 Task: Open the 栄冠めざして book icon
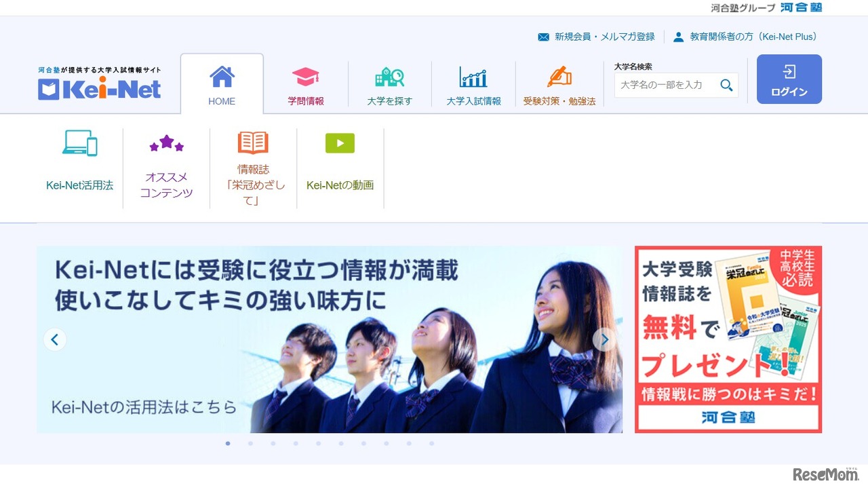[x=253, y=141]
